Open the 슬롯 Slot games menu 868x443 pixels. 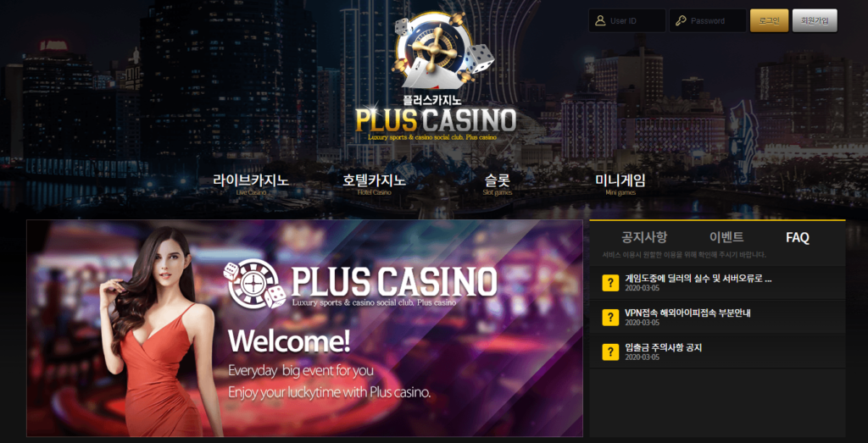[x=497, y=184]
